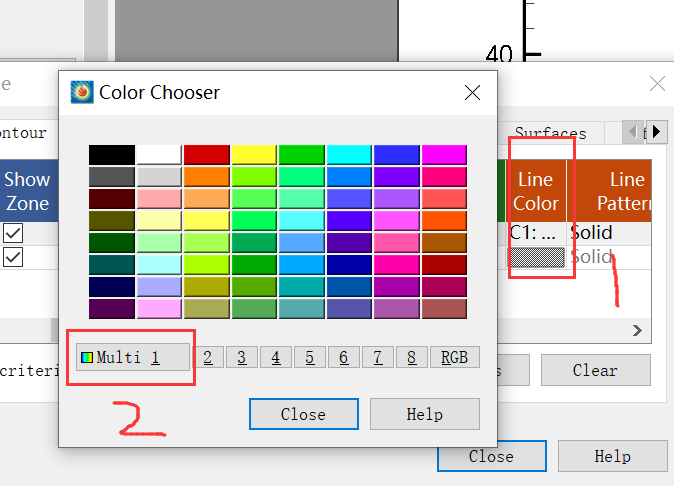Viewport: 674px width, 486px height.
Task: Select the olive swatch in fourth row
Action: (112, 220)
